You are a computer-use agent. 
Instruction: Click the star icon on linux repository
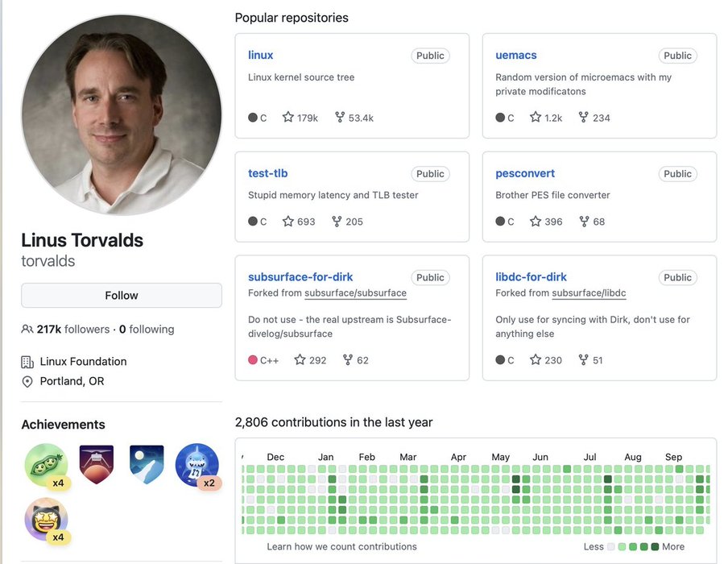[x=288, y=118]
